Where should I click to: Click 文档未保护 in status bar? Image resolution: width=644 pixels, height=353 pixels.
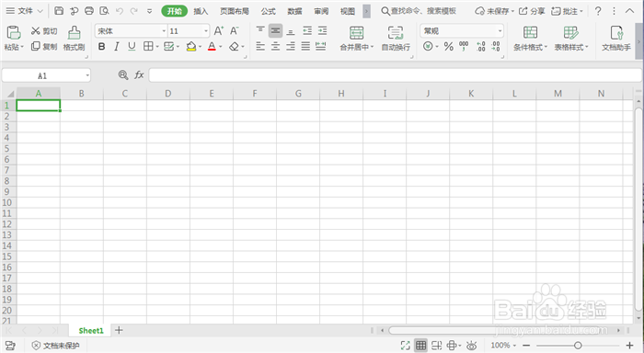[x=56, y=346]
